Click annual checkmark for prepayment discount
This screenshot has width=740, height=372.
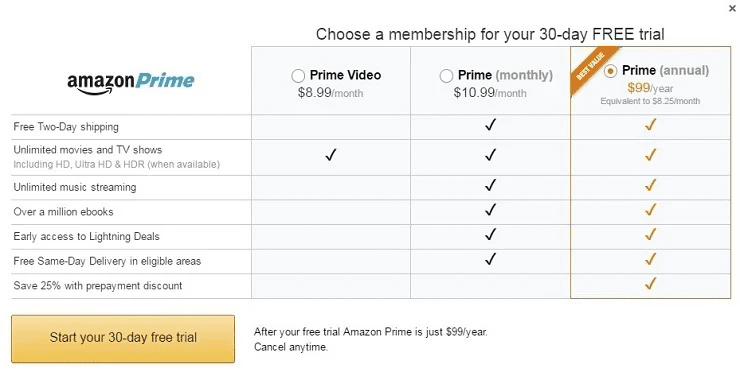point(650,283)
